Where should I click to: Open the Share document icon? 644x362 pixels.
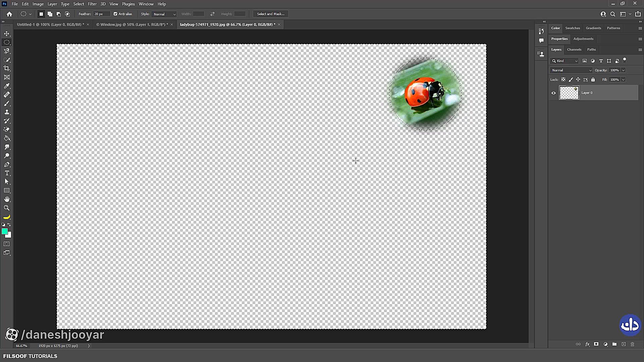point(638,14)
